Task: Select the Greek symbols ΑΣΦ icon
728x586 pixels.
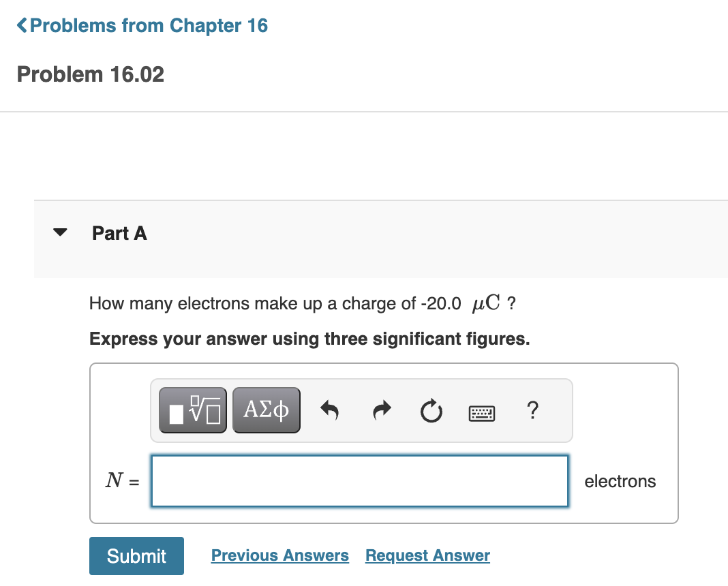Action: pos(266,410)
